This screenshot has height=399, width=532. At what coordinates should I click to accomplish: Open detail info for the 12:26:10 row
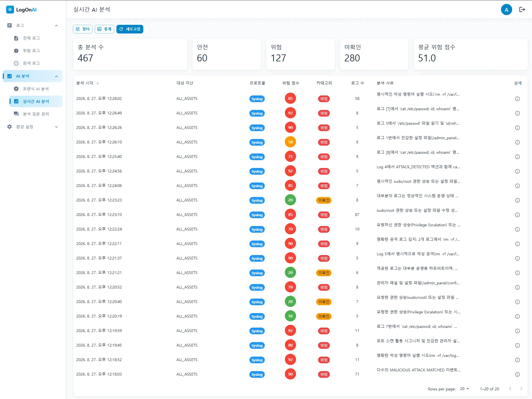[517, 142]
